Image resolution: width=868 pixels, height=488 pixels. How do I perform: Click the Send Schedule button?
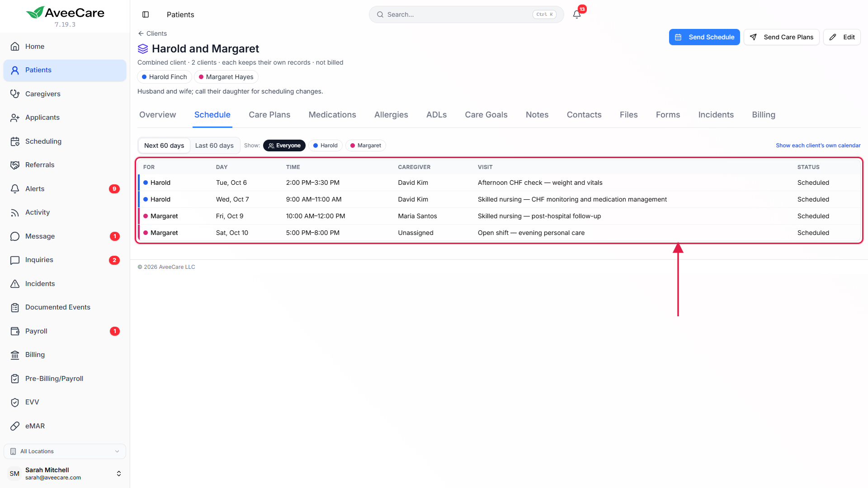tap(704, 37)
